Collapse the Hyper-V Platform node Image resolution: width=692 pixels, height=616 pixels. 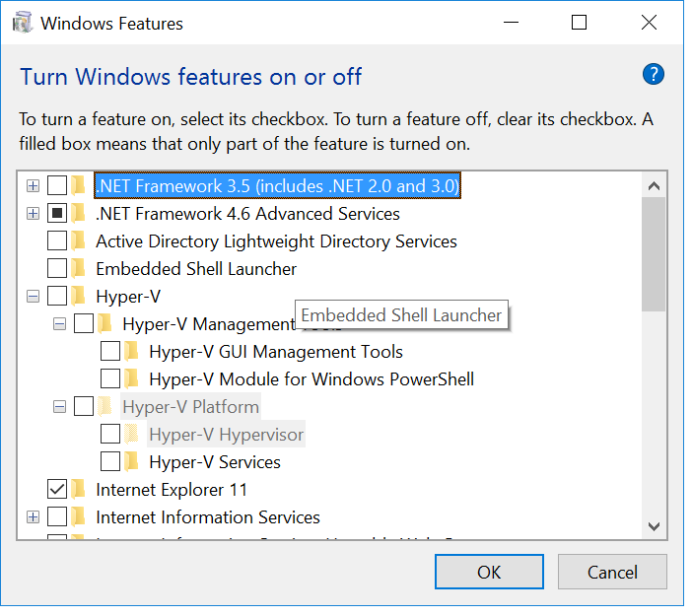59,406
